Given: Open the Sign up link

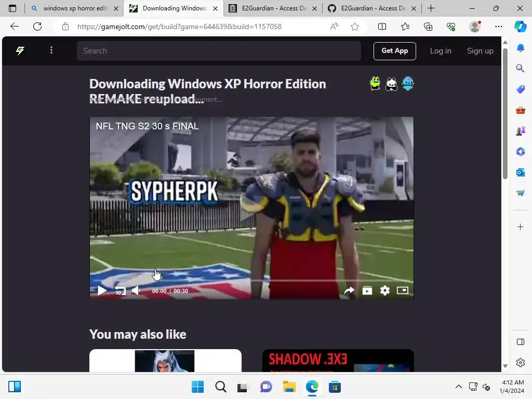Looking at the screenshot, I should (x=480, y=51).
